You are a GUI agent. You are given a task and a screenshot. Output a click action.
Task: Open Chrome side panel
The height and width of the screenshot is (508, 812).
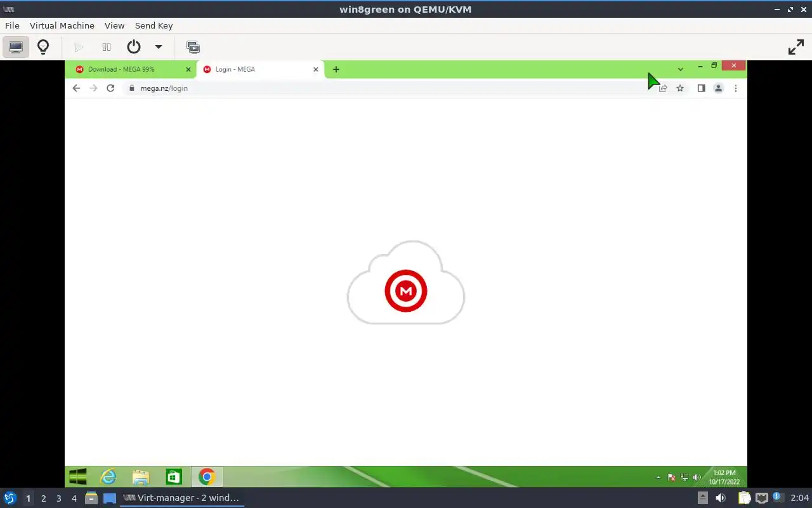pyautogui.click(x=701, y=88)
